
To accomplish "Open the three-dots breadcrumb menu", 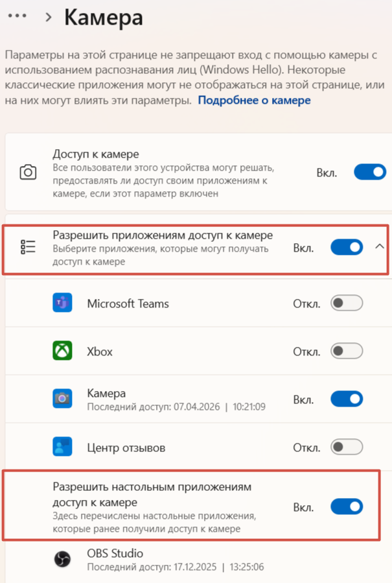I will pos(17,16).
